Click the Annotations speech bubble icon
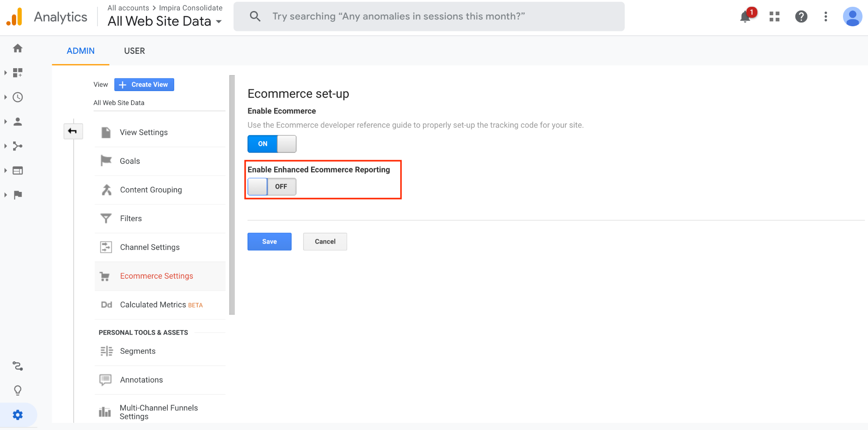The width and height of the screenshot is (868, 430). 106,380
